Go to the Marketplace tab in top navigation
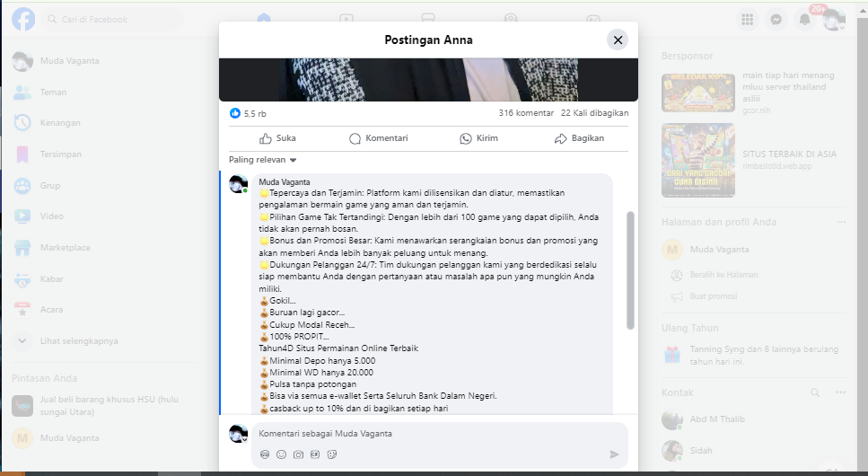Image resolution: width=868 pixels, height=476 pixels. 428,18
